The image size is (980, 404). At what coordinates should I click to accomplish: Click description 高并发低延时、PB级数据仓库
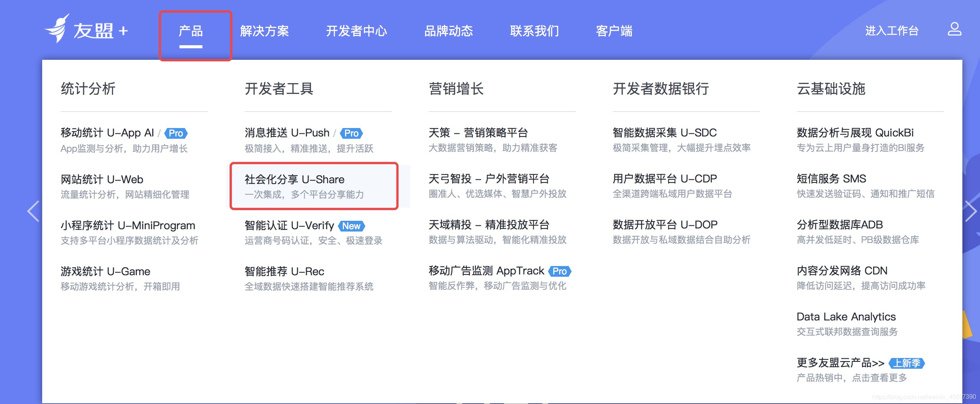[858, 240]
